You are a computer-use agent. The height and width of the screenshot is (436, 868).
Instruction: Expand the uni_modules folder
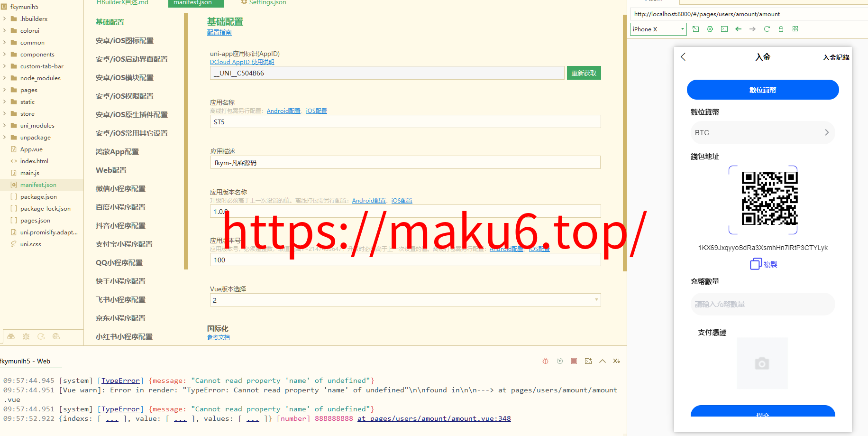click(5, 125)
